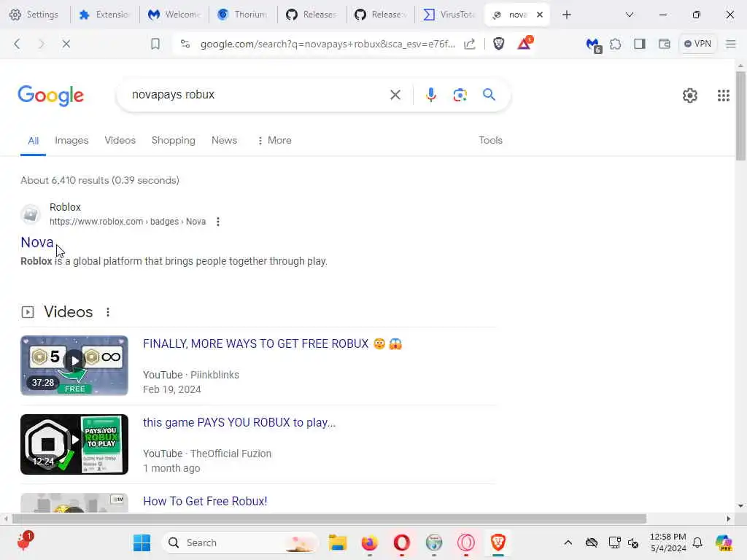
Task: Toggle the Brave VPN button
Action: (x=697, y=44)
